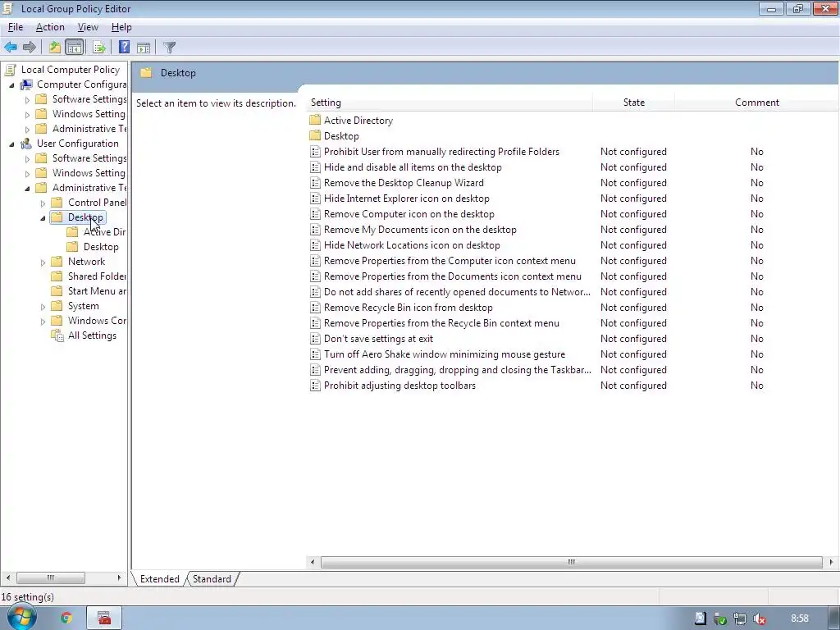Go back with the blue Back arrow

coord(11,47)
